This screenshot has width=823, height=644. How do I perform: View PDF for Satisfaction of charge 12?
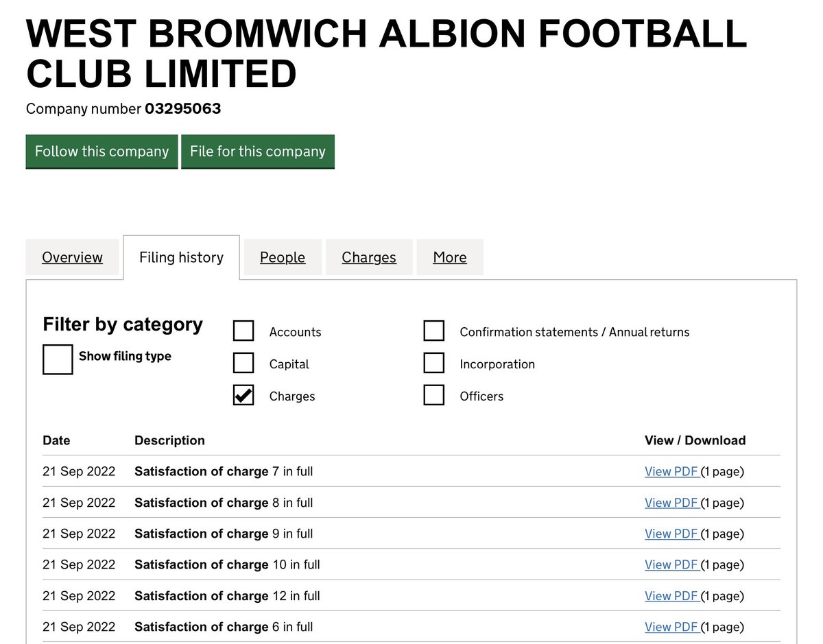tap(671, 595)
